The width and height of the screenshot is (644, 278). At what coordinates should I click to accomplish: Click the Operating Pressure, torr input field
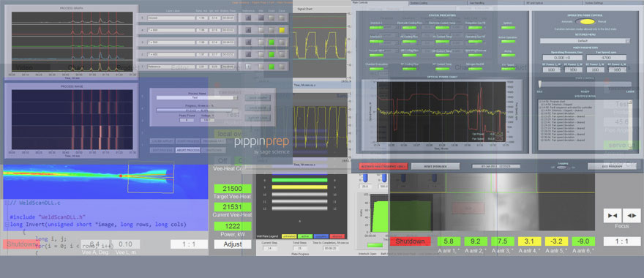point(562,58)
